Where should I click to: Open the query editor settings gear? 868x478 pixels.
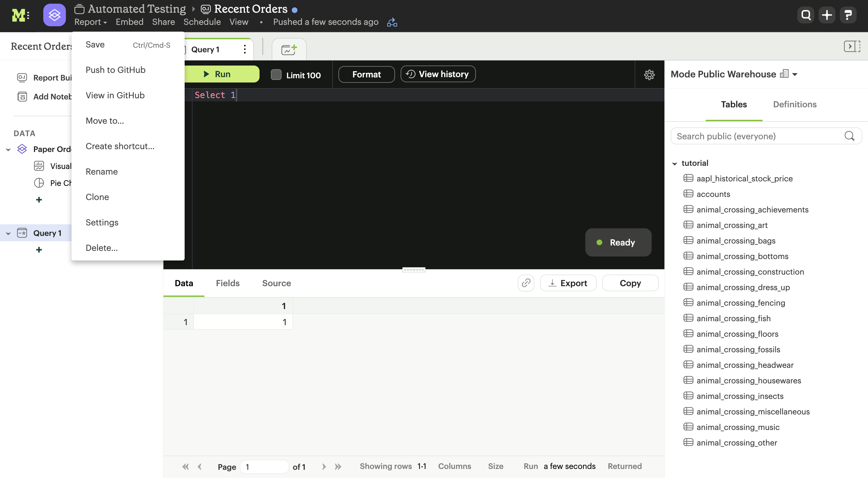(649, 74)
